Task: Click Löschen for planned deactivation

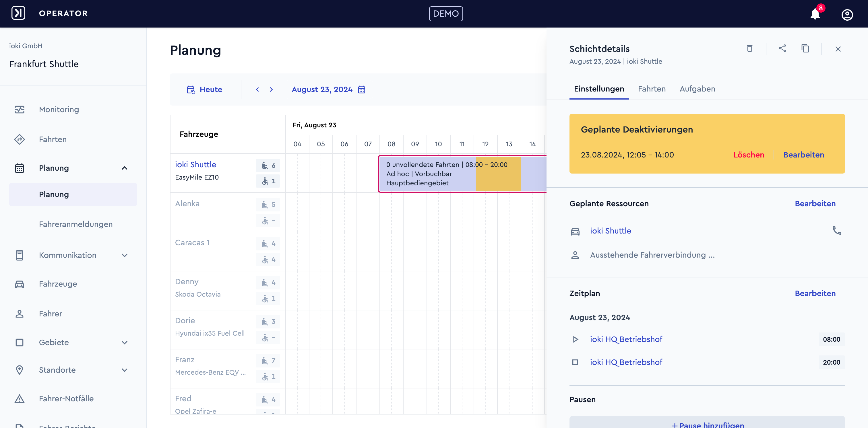Action: pyautogui.click(x=749, y=155)
